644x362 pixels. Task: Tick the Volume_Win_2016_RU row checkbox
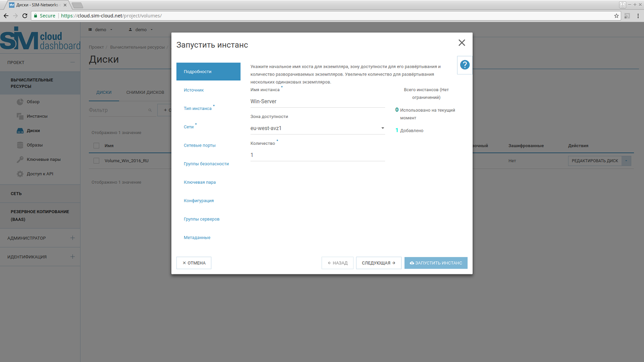pos(96,161)
